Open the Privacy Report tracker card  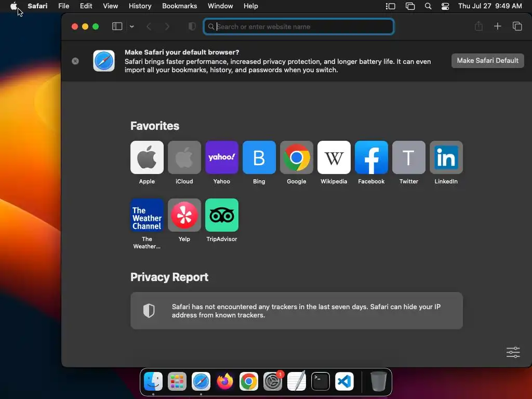pos(297,311)
